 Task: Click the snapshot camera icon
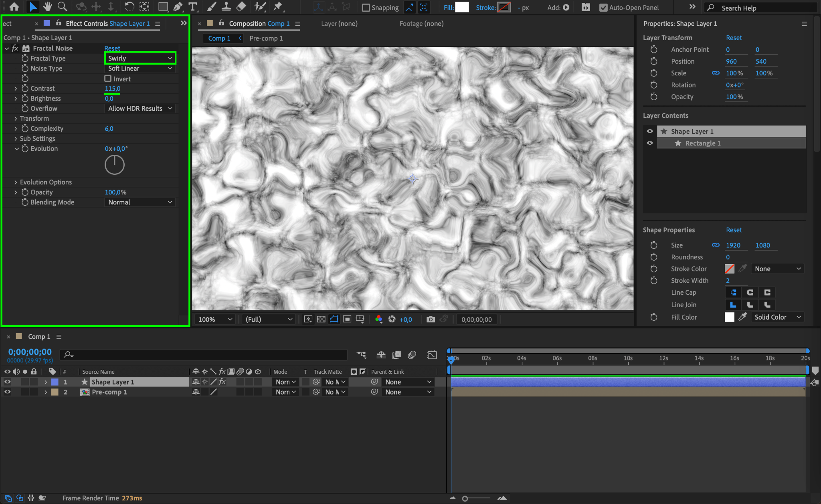(x=431, y=319)
